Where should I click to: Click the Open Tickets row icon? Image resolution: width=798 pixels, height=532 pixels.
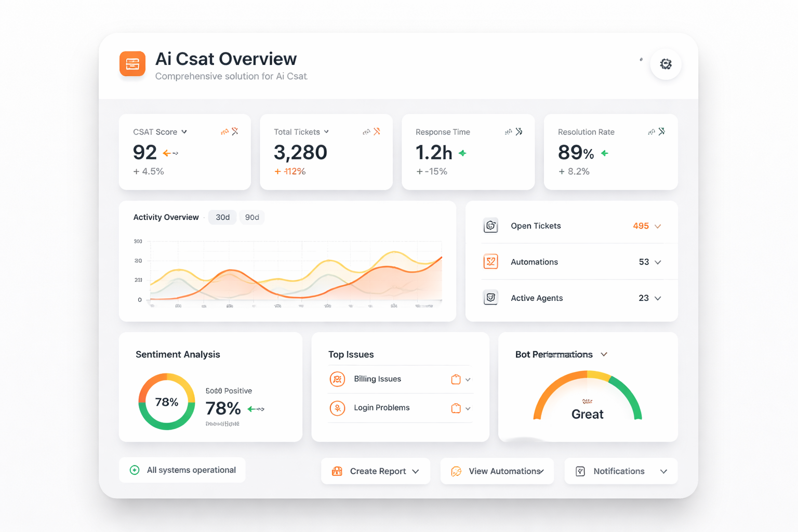pyautogui.click(x=490, y=226)
